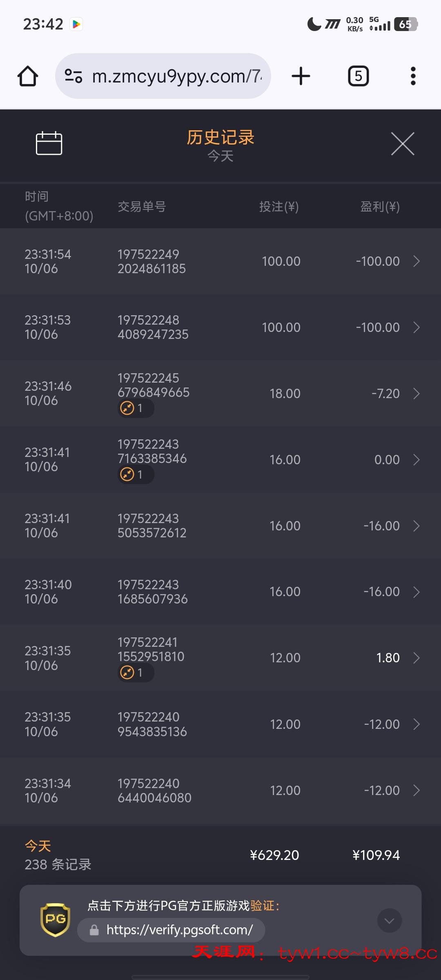The width and height of the screenshot is (441, 980).
Task: Collapse the PG verification banner
Action: (390, 920)
